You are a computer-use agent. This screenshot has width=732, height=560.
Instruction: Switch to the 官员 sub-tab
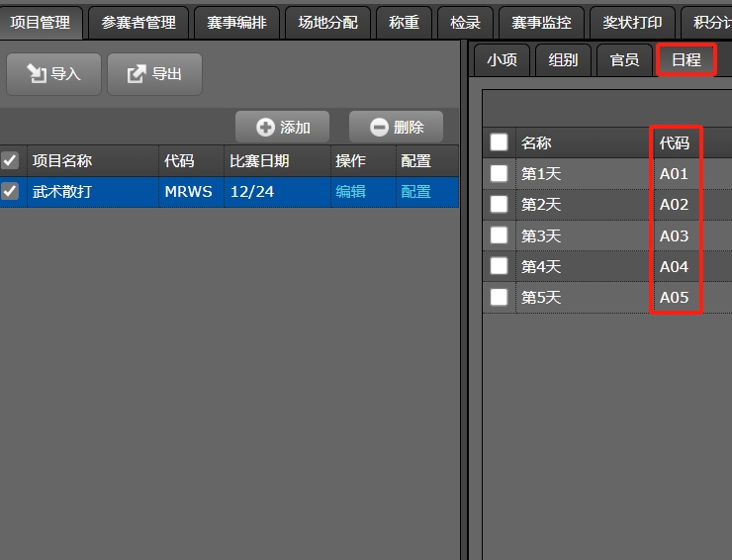tap(624, 60)
